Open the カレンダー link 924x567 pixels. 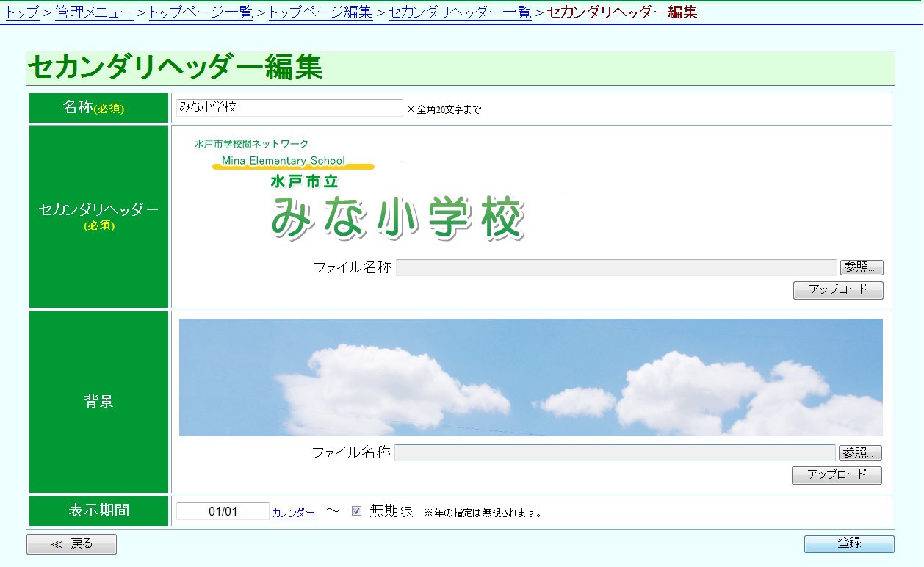(293, 513)
